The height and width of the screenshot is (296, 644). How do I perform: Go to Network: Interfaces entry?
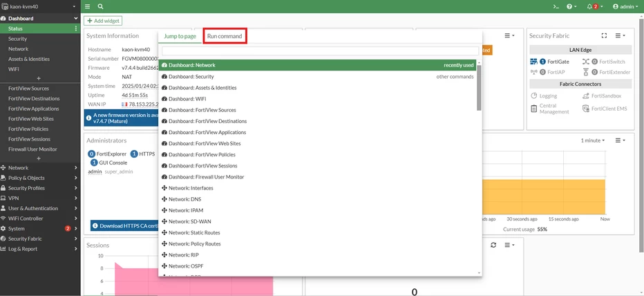click(317, 188)
